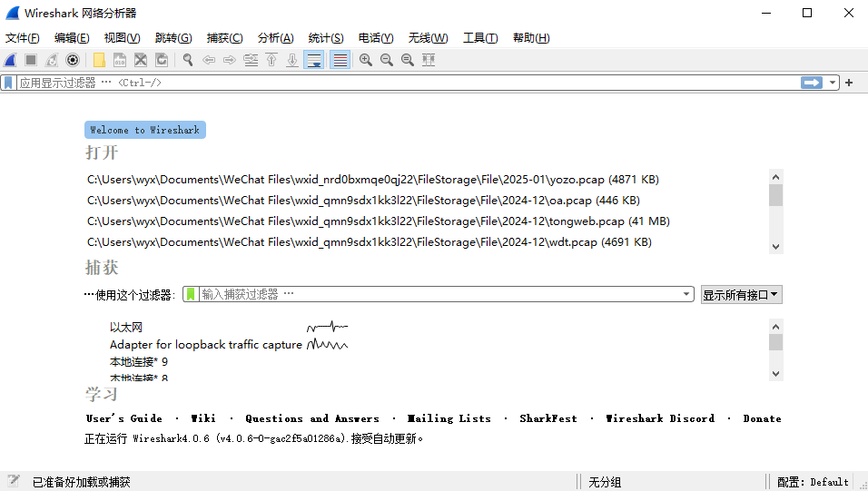868x491 pixels.
Task: Open the 工具(T) menu
Action: 480,37
